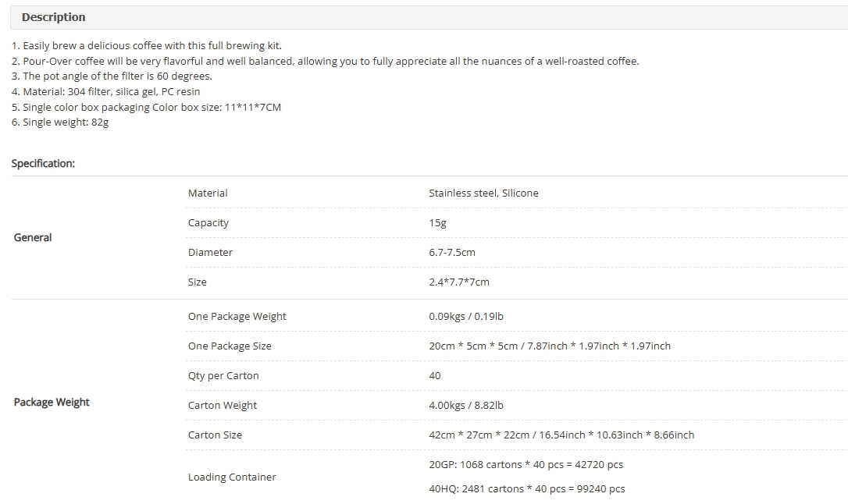Click the Material row label
The image size is (848, 504).
208,193
